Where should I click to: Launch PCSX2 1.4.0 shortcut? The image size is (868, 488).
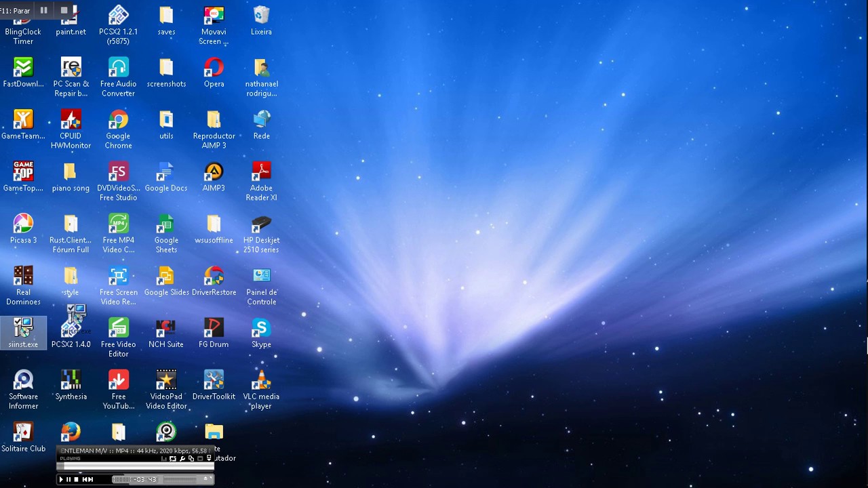click(x=71, y=333)
